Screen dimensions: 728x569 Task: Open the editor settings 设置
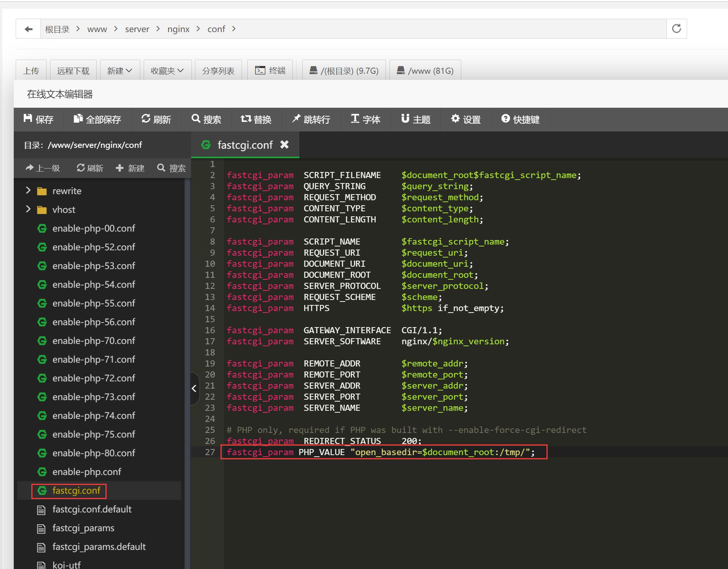(x=466, y=120)
